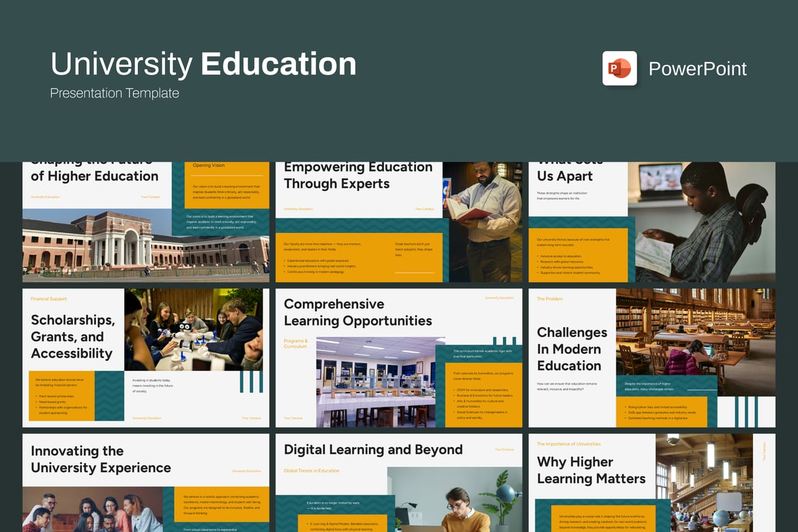Open the 'Empowering Education Through Experts' slide
Image resolution: width=798 pixels, height=532 pixels.
click(x=398, y=222)
